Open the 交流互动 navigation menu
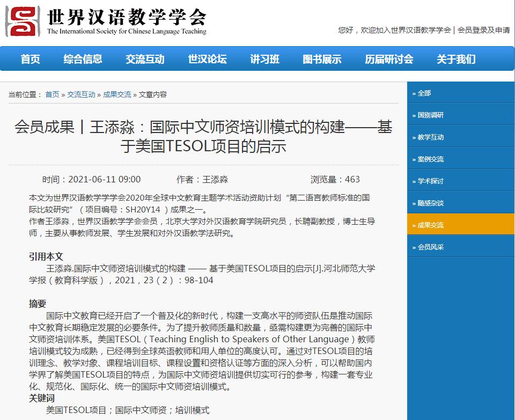The image size is (515, 420). (145, 59)
